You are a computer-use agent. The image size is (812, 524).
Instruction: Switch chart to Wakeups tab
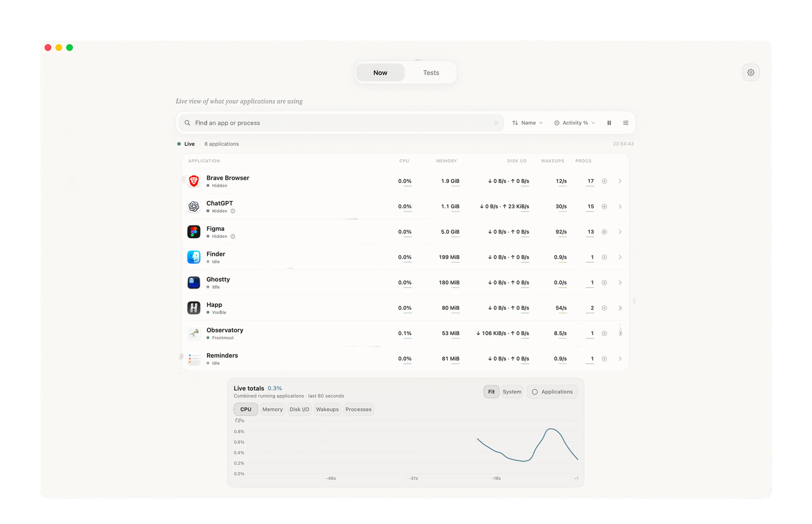pos(327,409)
